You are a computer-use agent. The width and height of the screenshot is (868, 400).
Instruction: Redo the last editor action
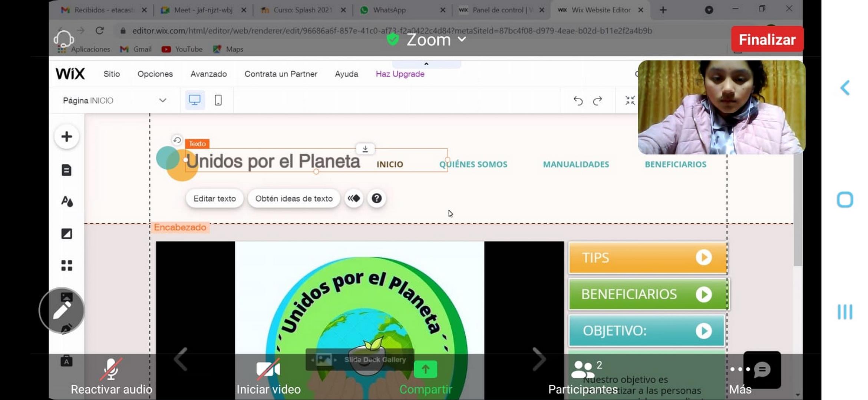[598, 100]
